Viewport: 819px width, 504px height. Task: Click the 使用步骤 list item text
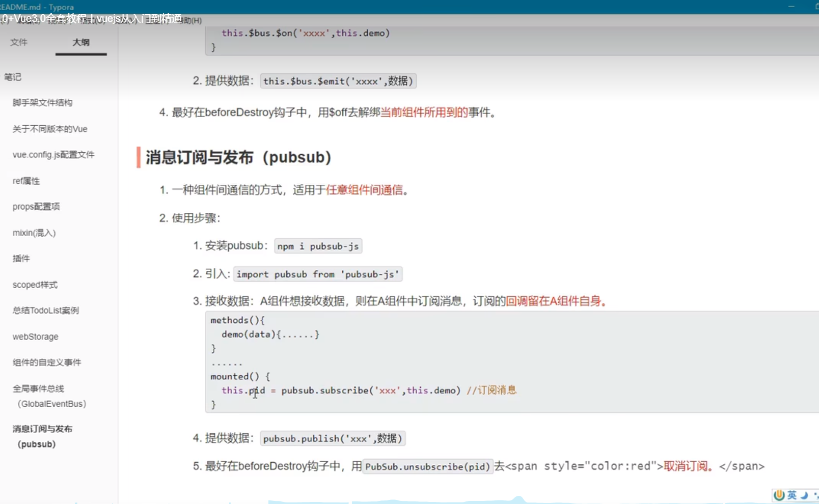(x=196, y=218)
